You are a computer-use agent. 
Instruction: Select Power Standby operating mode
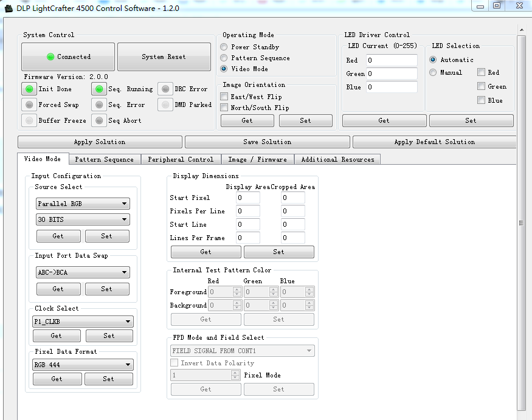point(224,47)
